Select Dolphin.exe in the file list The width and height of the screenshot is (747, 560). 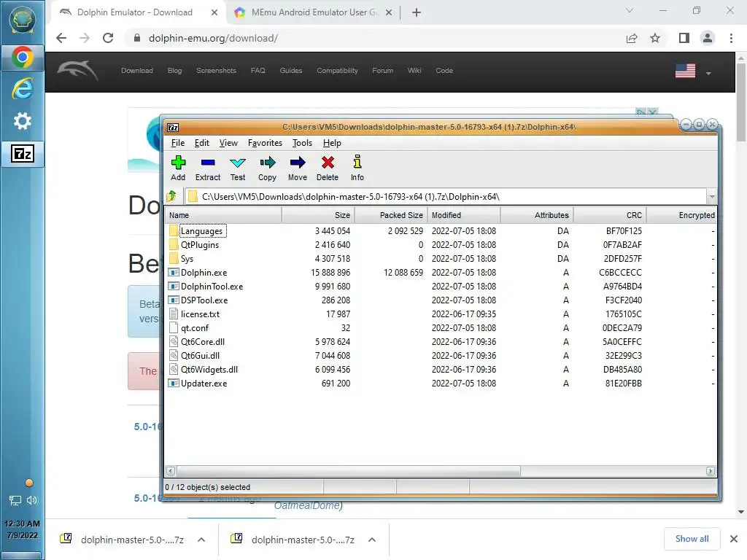[x=204, y=273]
